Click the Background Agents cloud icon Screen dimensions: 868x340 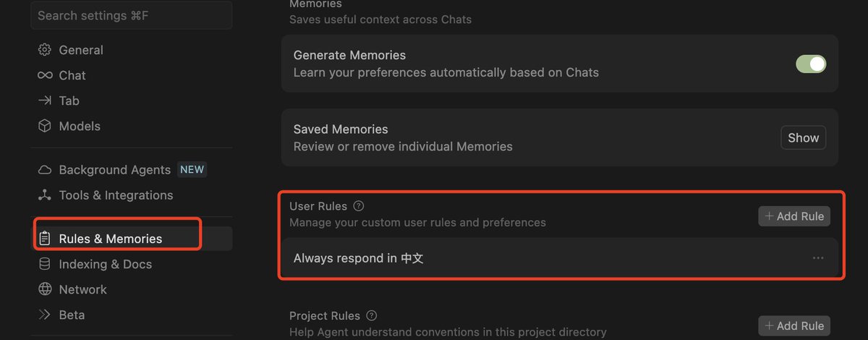[x=45, y=170]
